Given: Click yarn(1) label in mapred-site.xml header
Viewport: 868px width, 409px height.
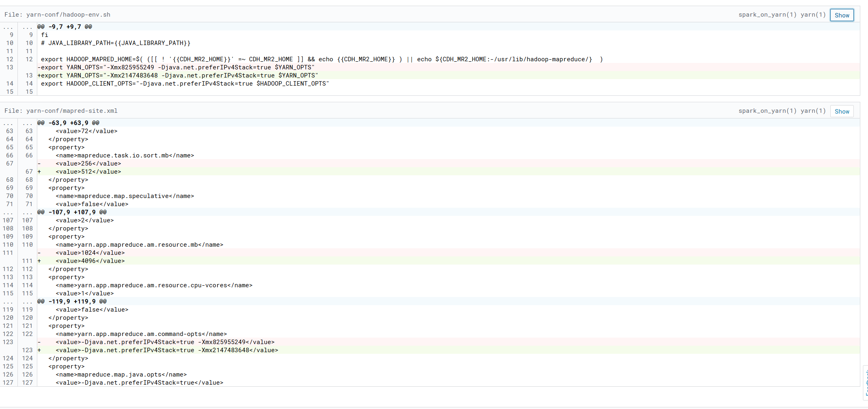Looking at the screenshot, I should 813,111.
